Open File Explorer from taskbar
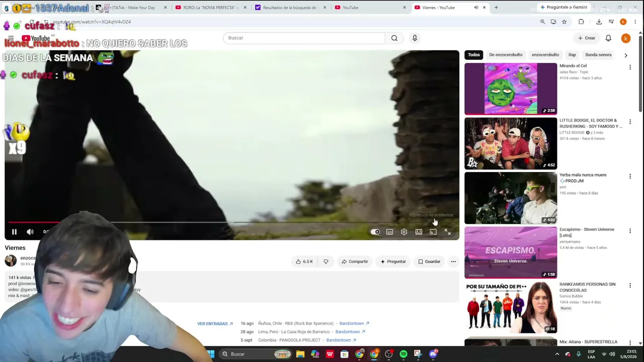The width and height of the screenshot is (644, 362). point(300,354)
